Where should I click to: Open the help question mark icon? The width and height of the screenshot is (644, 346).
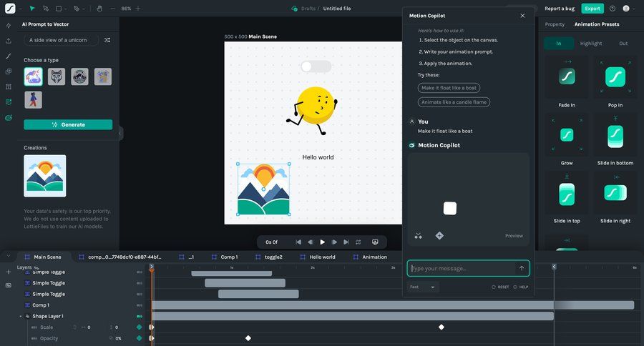coord(613,8)
